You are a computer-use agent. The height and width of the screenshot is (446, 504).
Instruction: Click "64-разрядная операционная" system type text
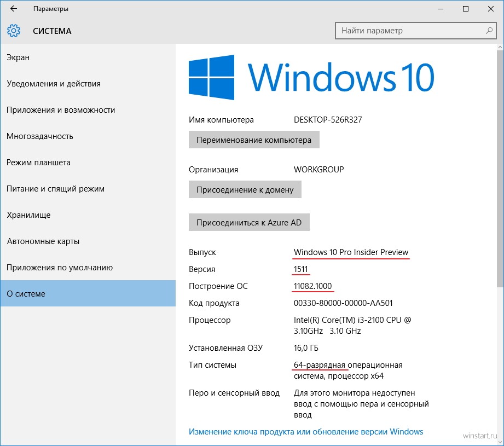348,365
